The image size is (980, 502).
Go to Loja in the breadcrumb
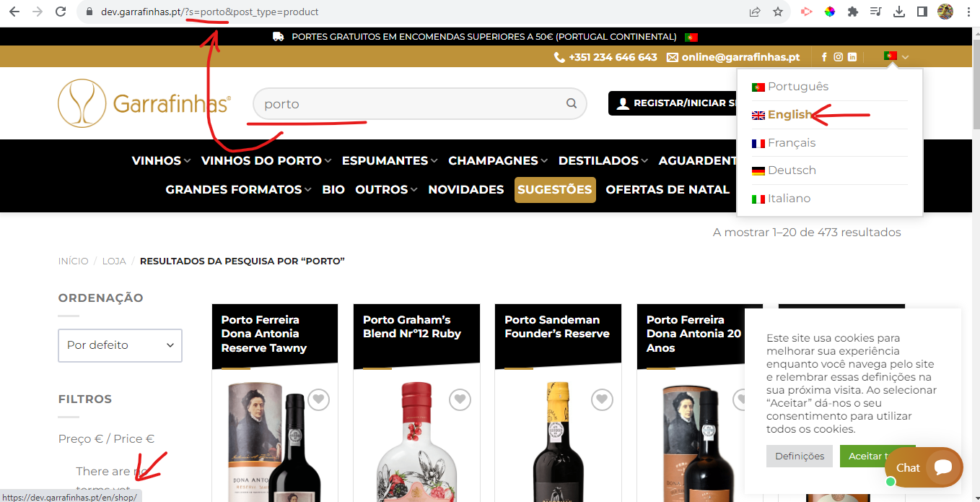click(x=114, y=261)
